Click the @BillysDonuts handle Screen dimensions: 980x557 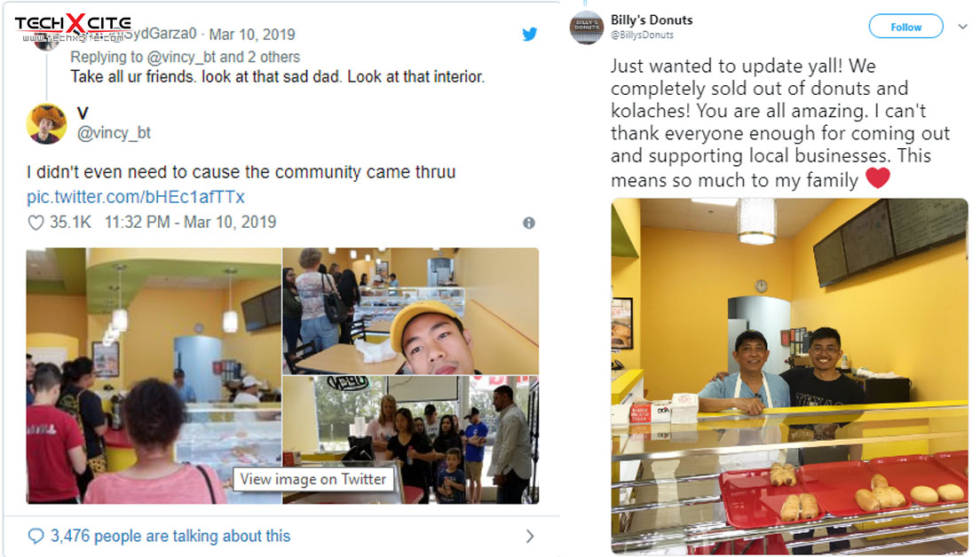click(x=642, y=35)
